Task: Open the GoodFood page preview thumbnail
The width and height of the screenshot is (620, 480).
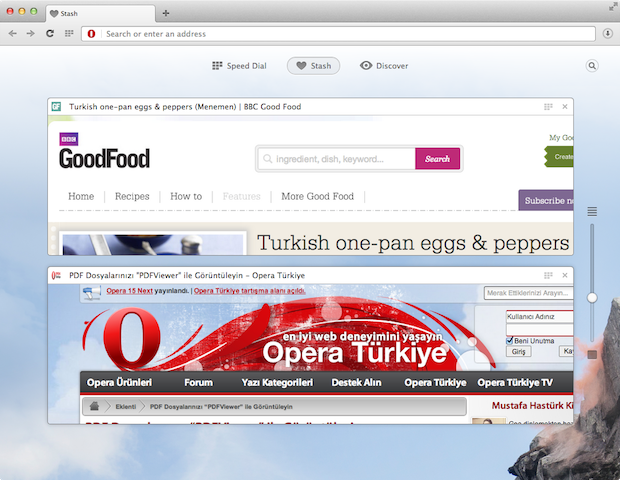Action: (310, 185)
